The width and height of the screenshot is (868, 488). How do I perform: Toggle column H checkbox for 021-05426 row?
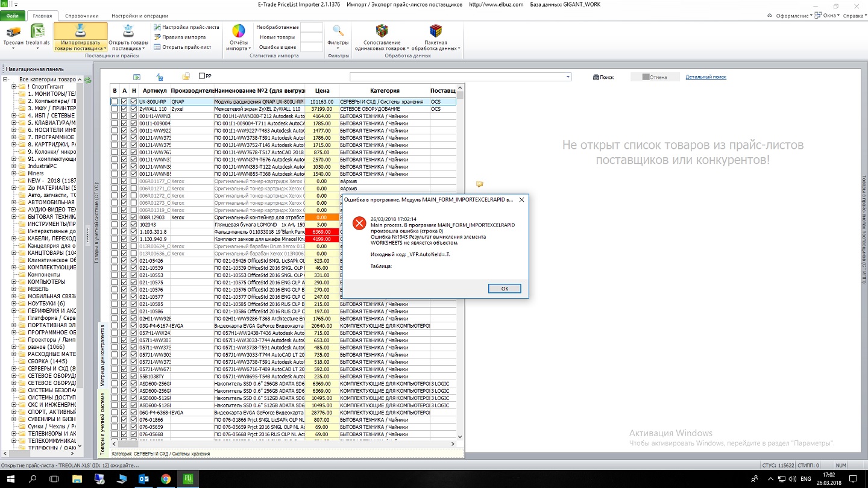point(134,261)
